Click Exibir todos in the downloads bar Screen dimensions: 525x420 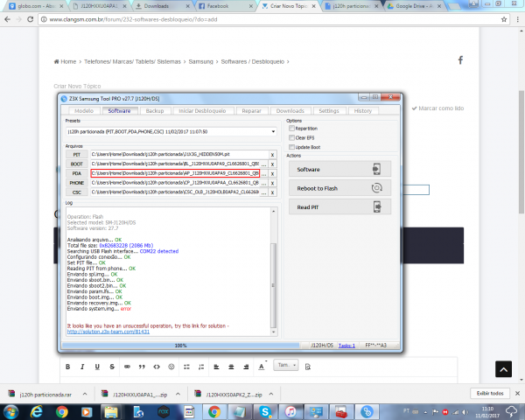[490, 393]
